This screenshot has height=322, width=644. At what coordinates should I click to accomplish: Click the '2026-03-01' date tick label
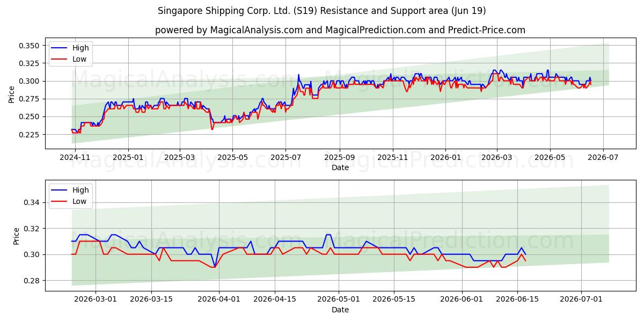click(x=96, y=299)
